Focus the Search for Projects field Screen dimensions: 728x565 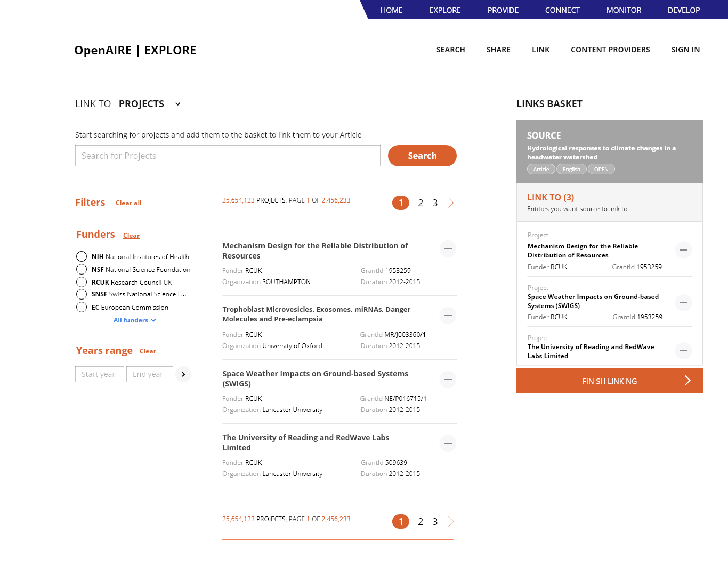[x=228, y=156]
